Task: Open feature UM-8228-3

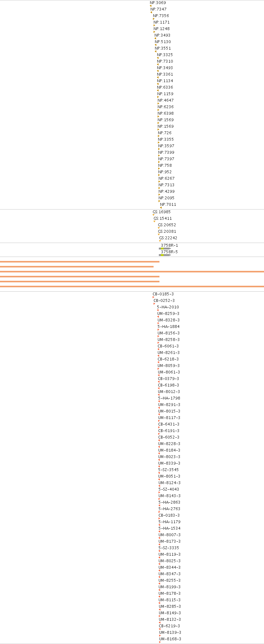Action: point(169,444)
